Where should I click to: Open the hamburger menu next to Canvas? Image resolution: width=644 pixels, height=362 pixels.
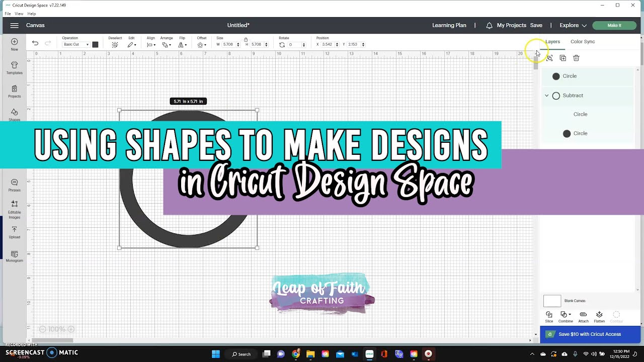tap(14, 25)
